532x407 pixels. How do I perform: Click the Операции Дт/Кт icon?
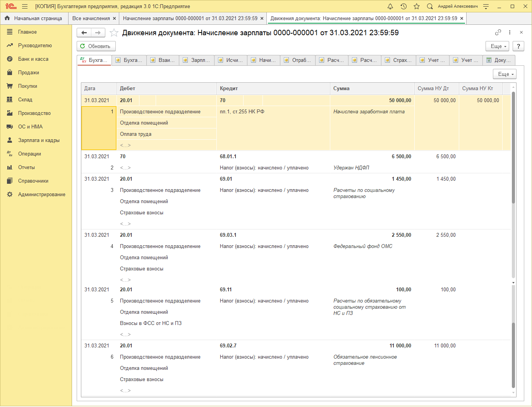10,154
